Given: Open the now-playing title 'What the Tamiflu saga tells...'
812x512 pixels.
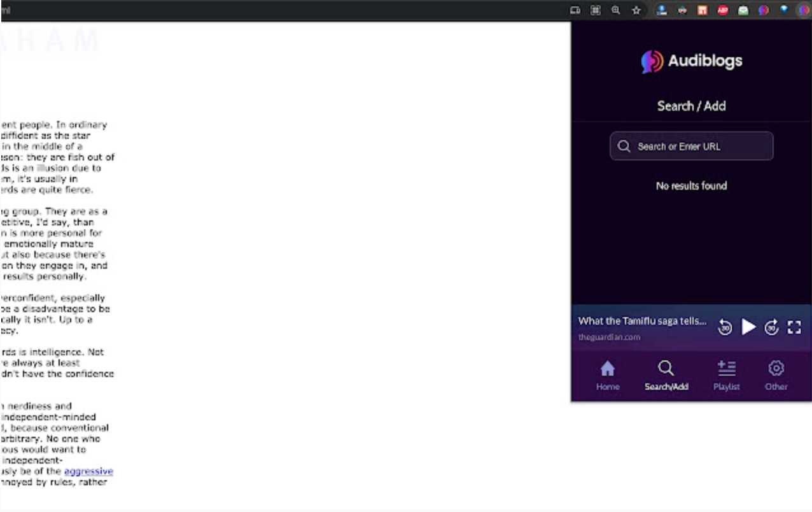Looking at the screenshot, I should pos(642,321).
